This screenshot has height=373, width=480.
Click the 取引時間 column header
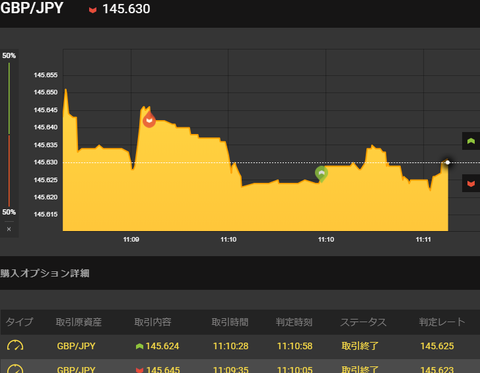[230, 322]
